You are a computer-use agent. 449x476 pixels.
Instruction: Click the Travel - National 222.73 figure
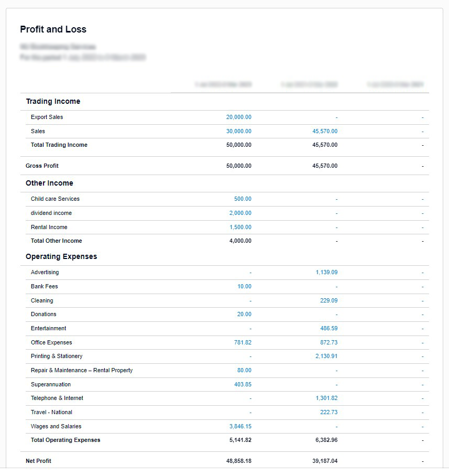pyautogui.click(x=328, y=413)
